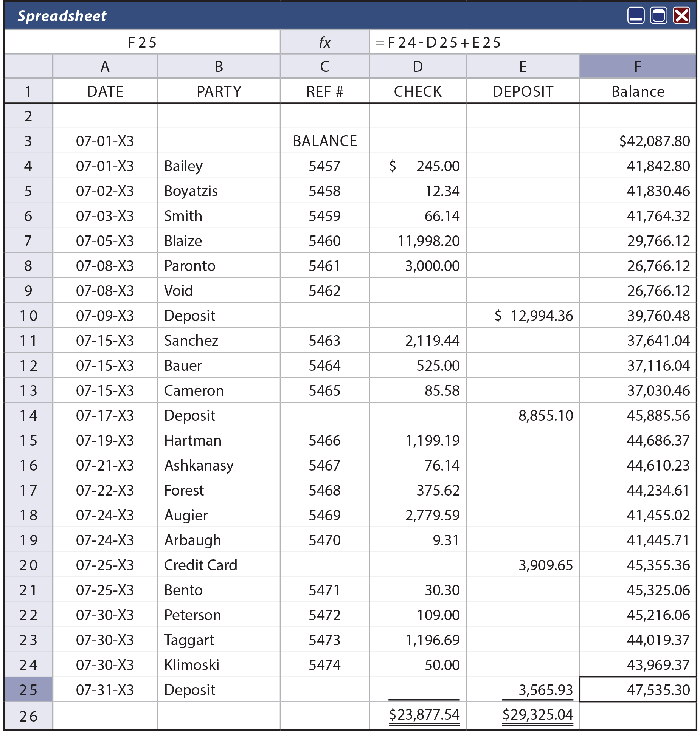Select the Credit Card party cell
This screenshot has width=700, height=734.
tap(219, 565)
